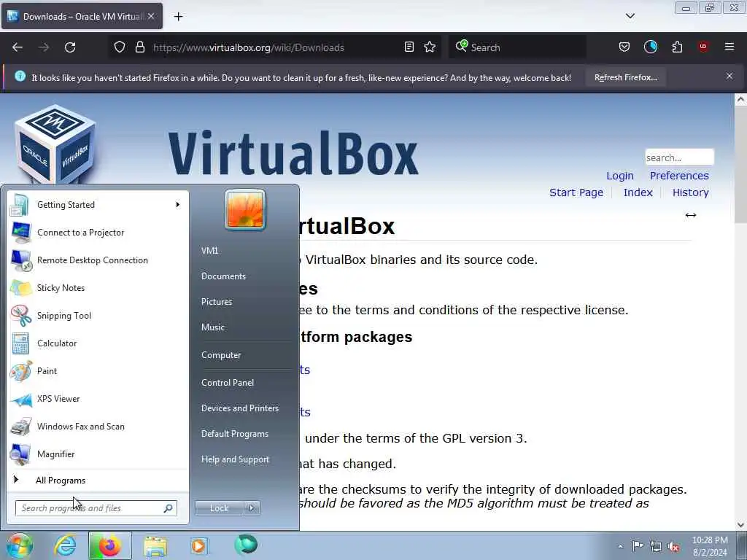Viewport: 747px width, 560px height.
Task: Open the Index link
Action: click(x=638, y=192)
